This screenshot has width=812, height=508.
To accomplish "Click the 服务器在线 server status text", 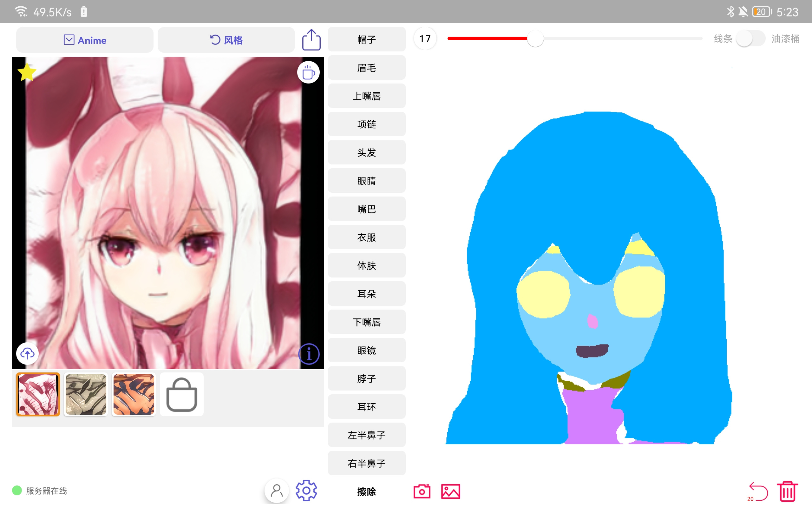I will [46, 491].
